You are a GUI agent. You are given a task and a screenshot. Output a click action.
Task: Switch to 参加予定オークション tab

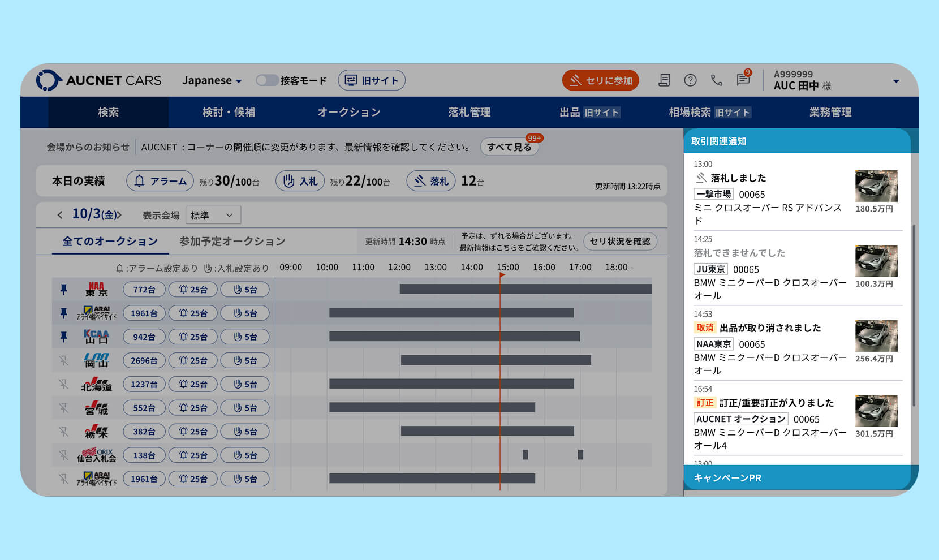[232, 242]
